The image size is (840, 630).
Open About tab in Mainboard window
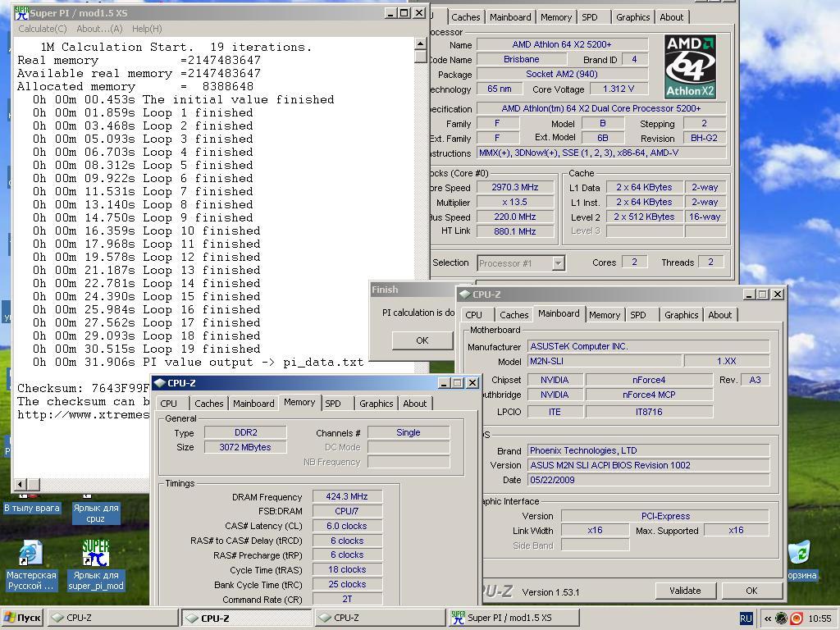[720, 315]
